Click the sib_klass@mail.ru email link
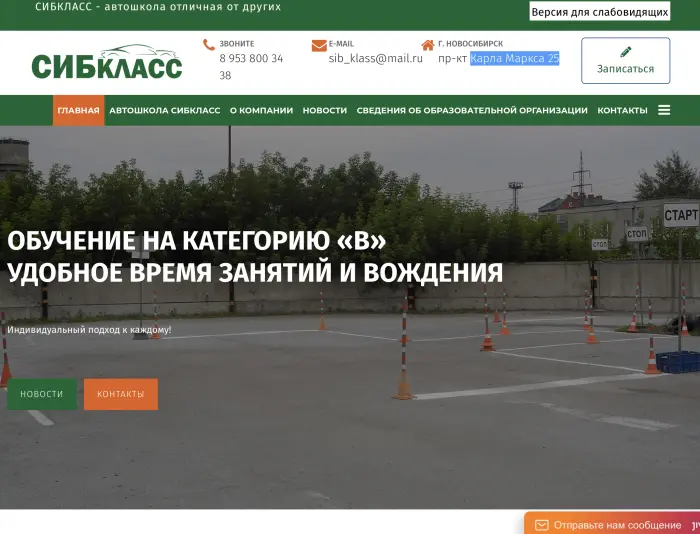700x534 pixels. pyautogui.click(x=376, y=59)
